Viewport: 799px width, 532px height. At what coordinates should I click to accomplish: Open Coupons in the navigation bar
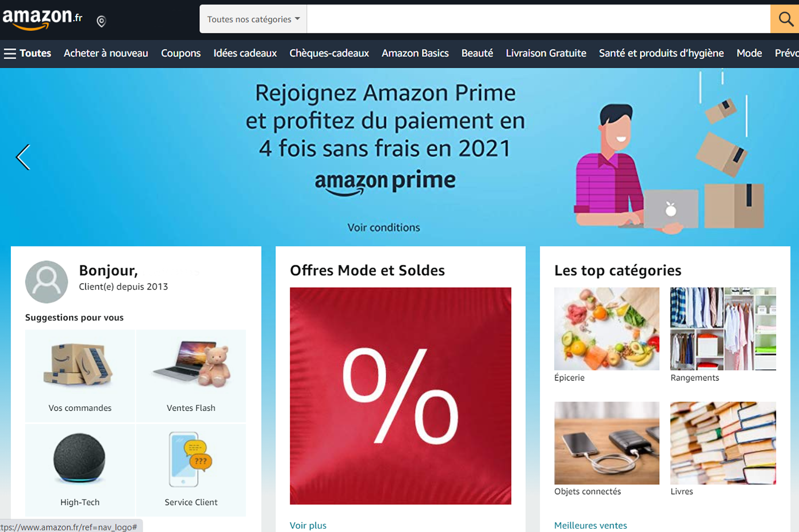180,53
